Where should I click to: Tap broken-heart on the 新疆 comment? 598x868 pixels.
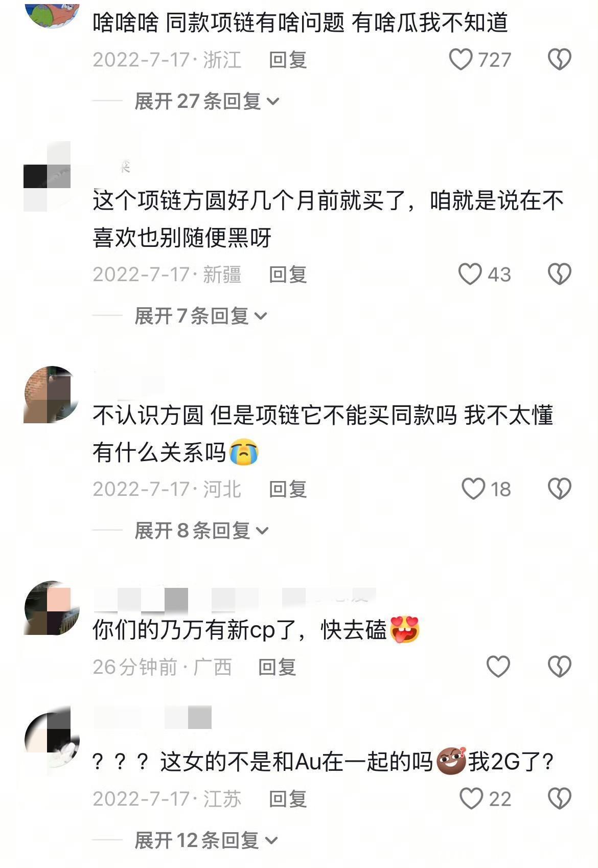point(559,274)
